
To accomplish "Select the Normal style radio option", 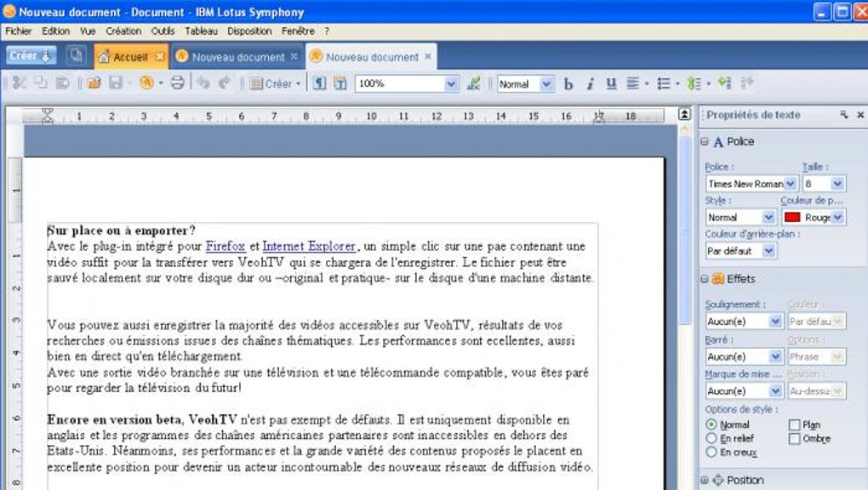I will (711, 424).
